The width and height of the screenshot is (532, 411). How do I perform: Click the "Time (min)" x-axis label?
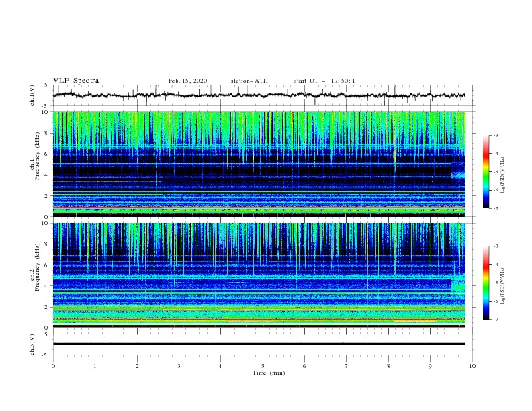pyautogui.click(x=269, y=373)
